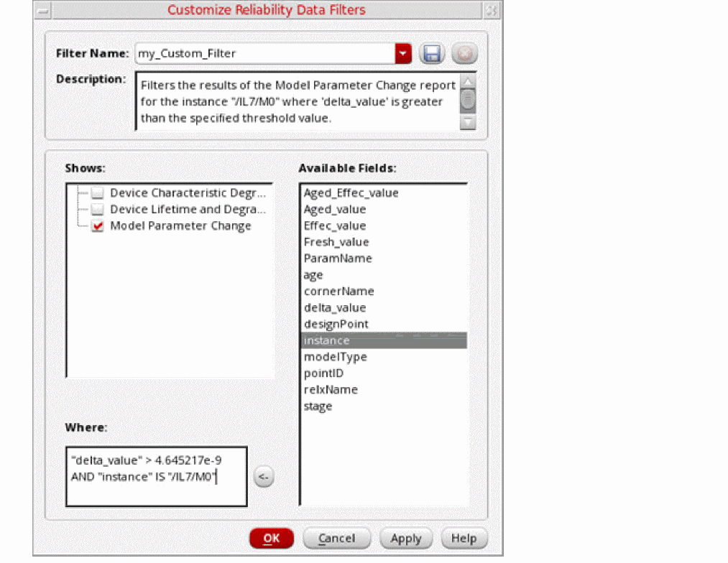Image resolution: width=728 pixels, height=563 pixels.
Task: Close the Customize Reliability Data Filters dialog
Action: coord(492,10)
